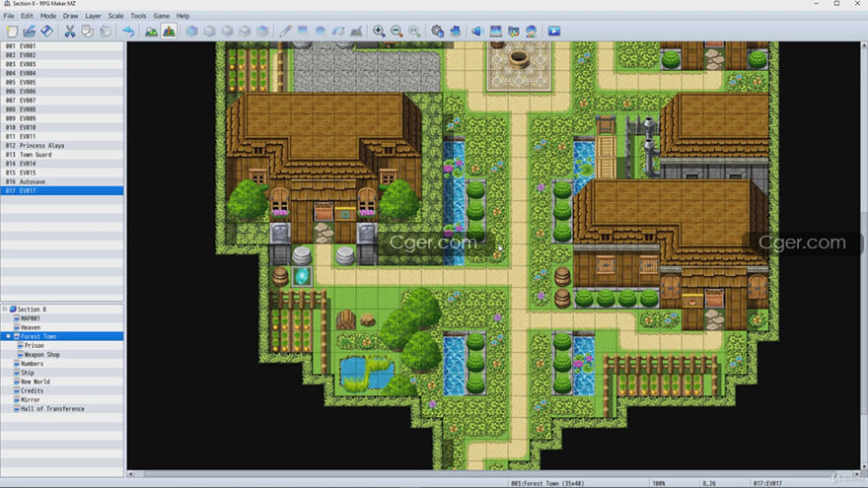This screenshot has width=868, height=488.
Task: Paste using the toolbar paste icon
Action: point(106,31)
